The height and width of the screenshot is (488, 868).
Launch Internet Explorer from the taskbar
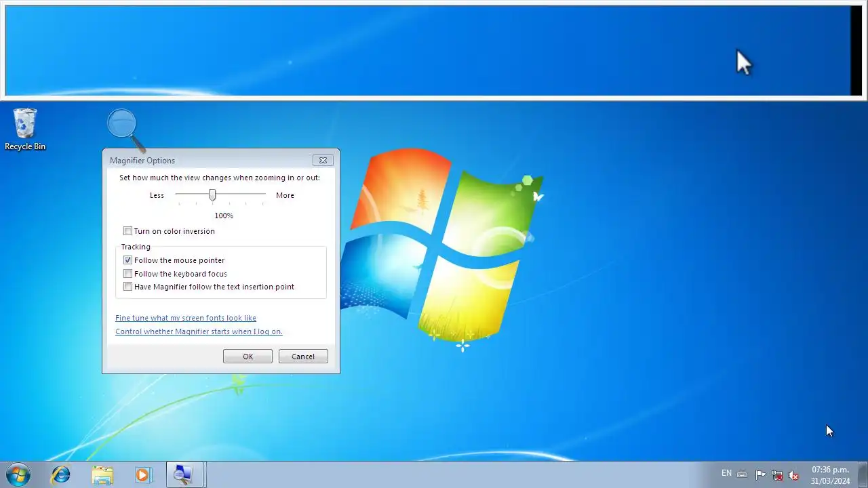pyautogui.click(x=61, y=474)
